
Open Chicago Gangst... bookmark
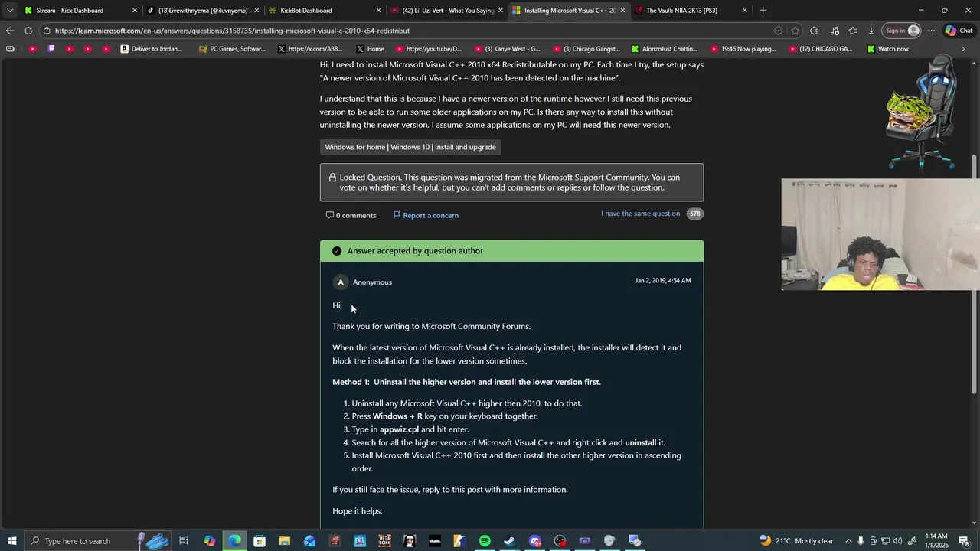point(586,49)
